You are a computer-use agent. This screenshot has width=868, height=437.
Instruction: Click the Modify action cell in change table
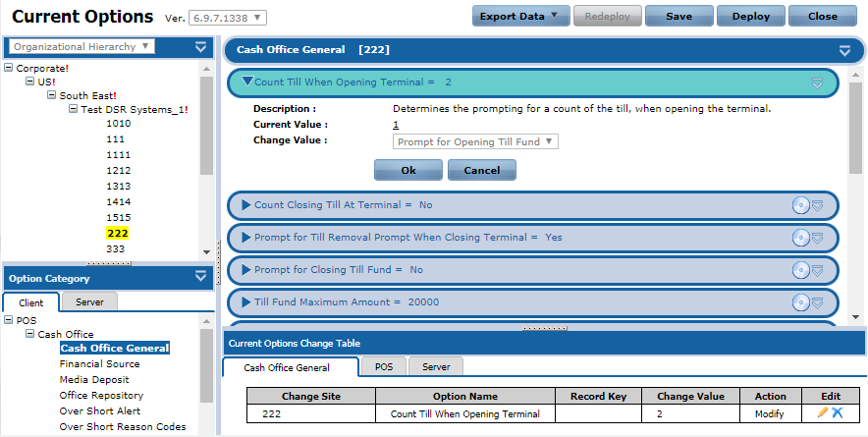(x=770, y=413)
